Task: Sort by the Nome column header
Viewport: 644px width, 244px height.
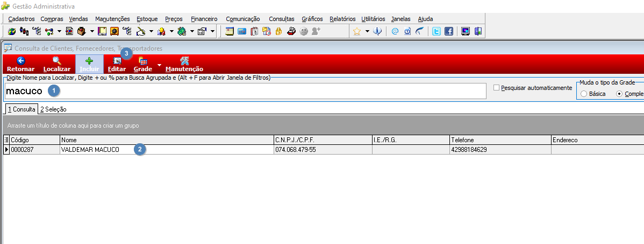Action: [167, 140]
